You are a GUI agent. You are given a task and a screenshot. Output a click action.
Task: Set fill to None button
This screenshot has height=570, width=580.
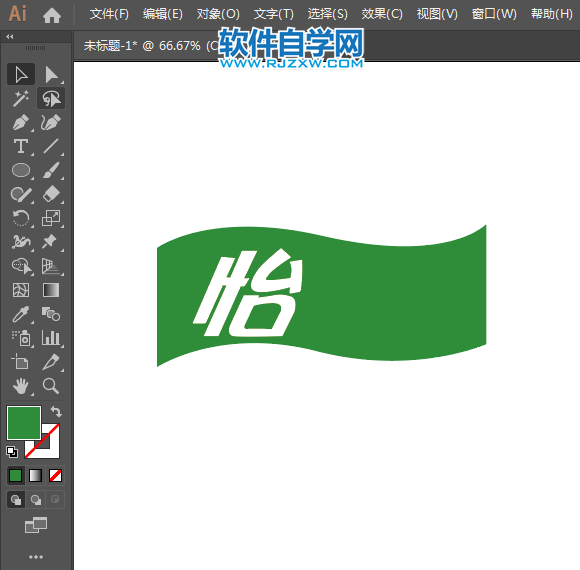pos(55,476)
